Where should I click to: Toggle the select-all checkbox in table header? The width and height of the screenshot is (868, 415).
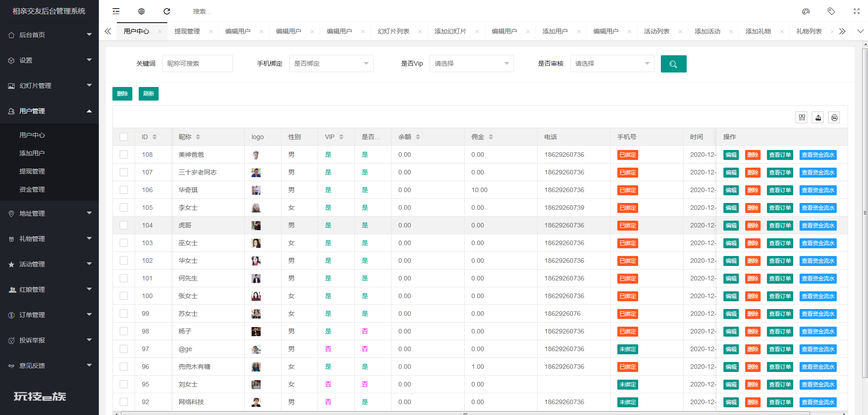(124, 137)
